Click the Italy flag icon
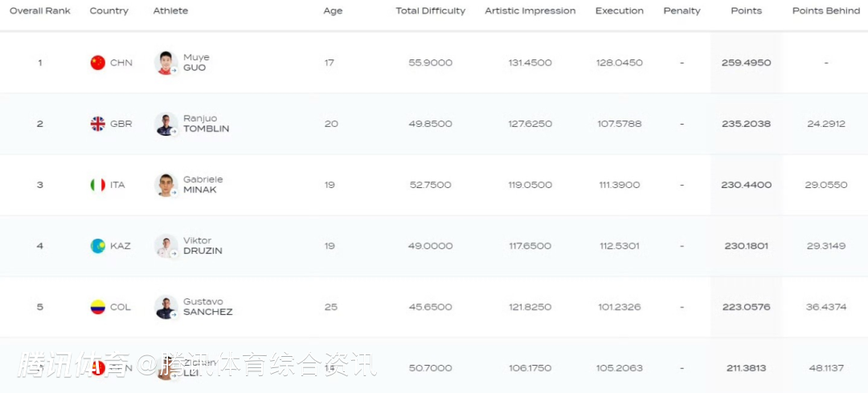This screenshot has width=868, height=393. (x=98, y=185)
